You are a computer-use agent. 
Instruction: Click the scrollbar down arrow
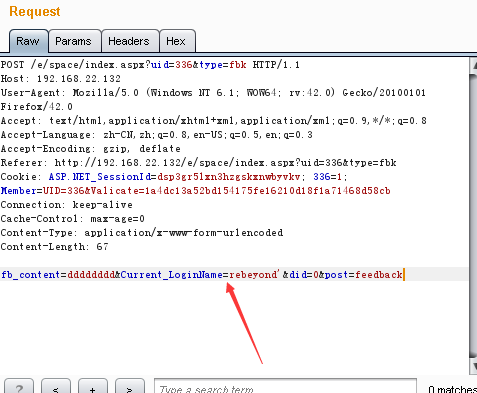pyautogui.click(x=473, y=367)
